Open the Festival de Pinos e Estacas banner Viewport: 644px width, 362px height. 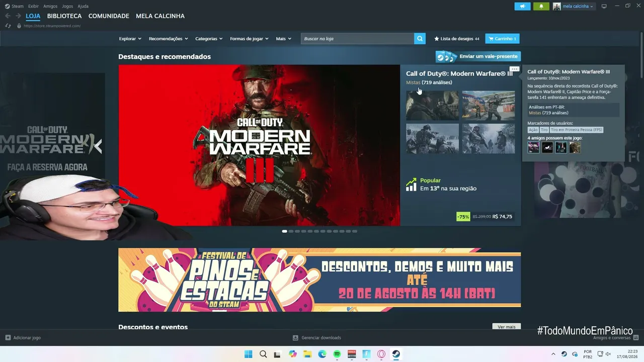319,280
